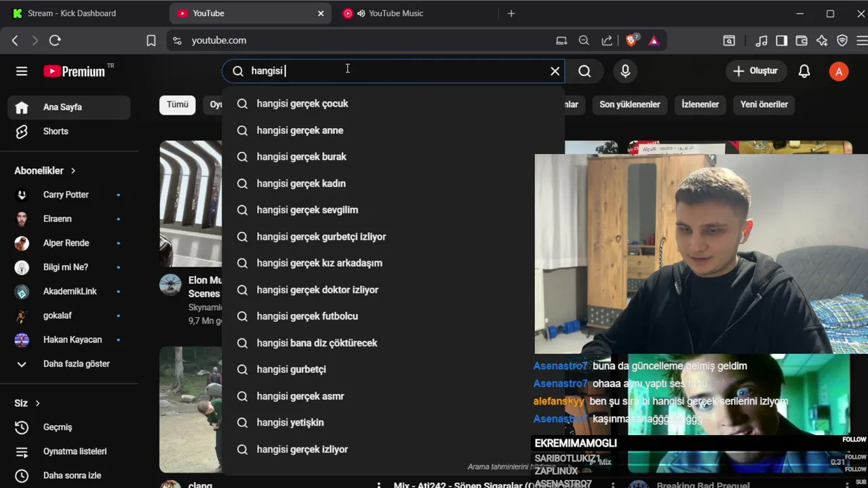Go to Ana Sayfa in the sidebar
868x488 pixels.
tap(68, 107)
